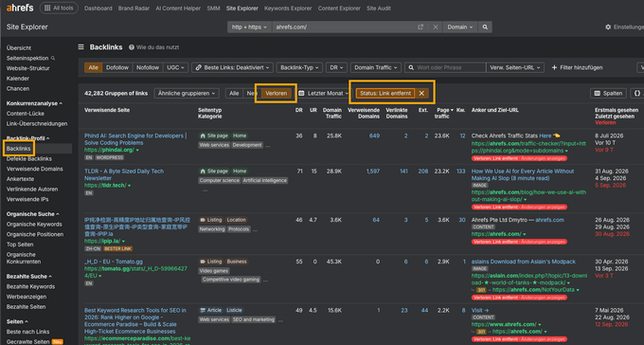Select Alle in the status toggle

234,93
